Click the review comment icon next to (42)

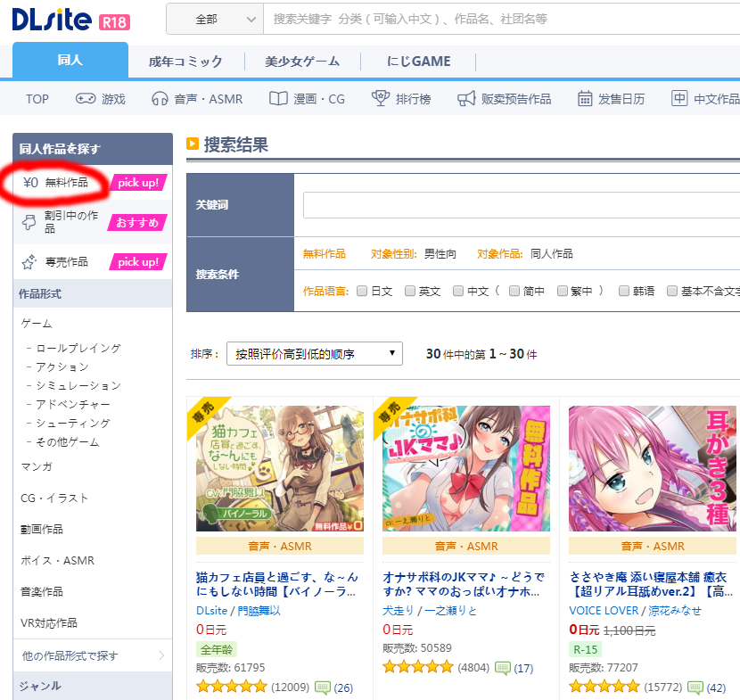coord(695,688)
